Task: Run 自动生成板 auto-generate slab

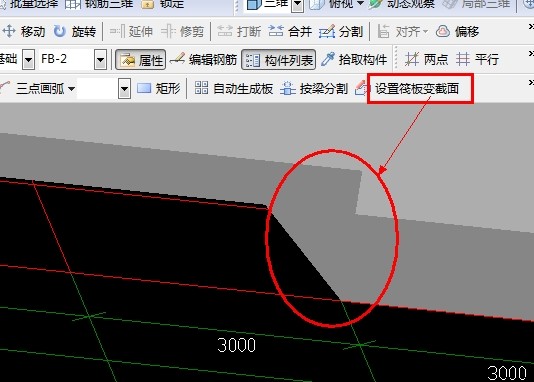Action: 234,89
